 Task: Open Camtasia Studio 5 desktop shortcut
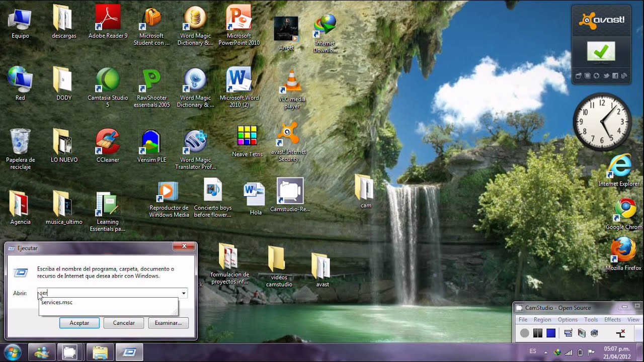pos(107,80)
